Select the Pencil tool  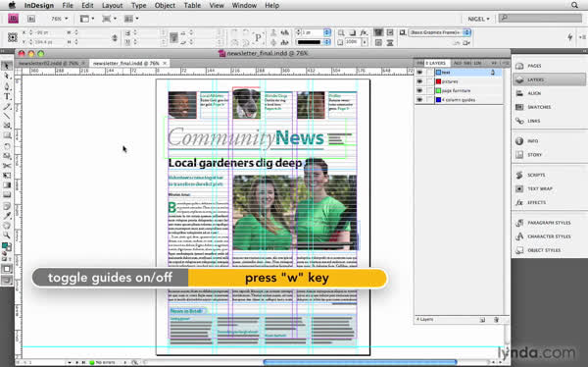pos(7,106)
